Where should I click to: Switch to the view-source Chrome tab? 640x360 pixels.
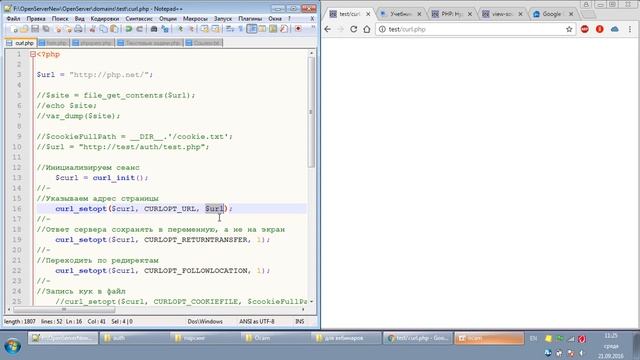pos(502,14)
